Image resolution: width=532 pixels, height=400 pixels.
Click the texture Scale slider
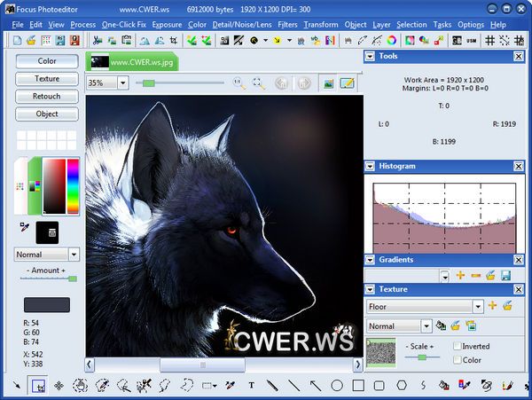(x=422, y=357)
